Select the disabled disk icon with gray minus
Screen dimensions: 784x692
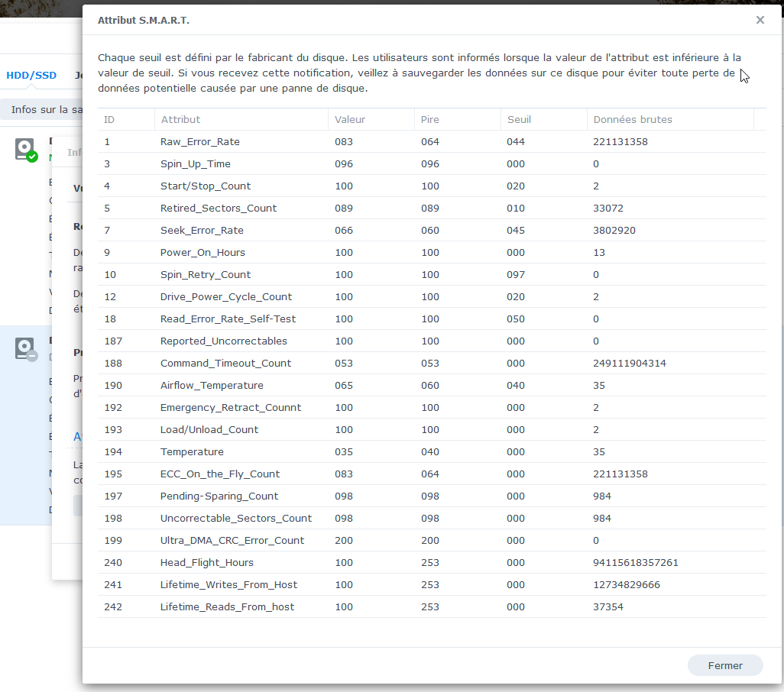26,349
